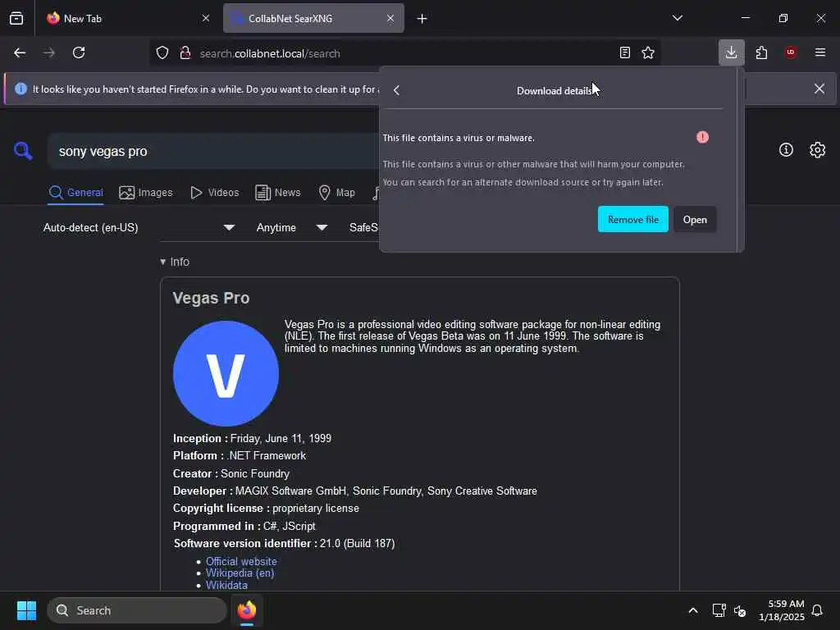The image size is (840, 630).
Task: Toggle reader view icon
Action: point(624,52)
